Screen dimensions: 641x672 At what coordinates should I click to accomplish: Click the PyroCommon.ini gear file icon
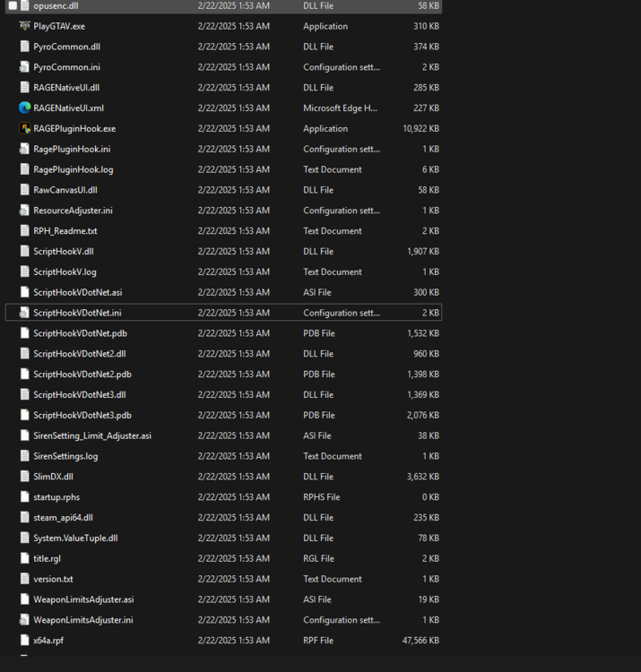click(24, 67)
